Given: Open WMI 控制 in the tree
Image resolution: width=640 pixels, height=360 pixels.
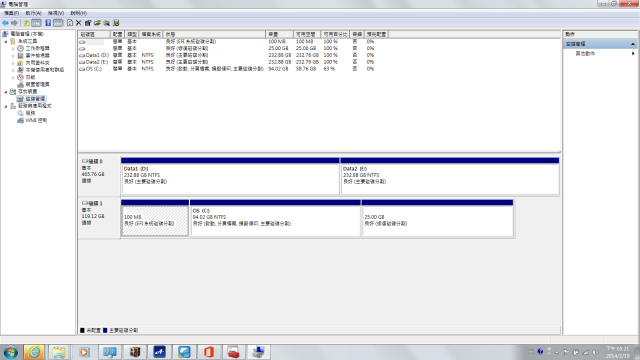Looking at the screenshot, I should point(36,120).
